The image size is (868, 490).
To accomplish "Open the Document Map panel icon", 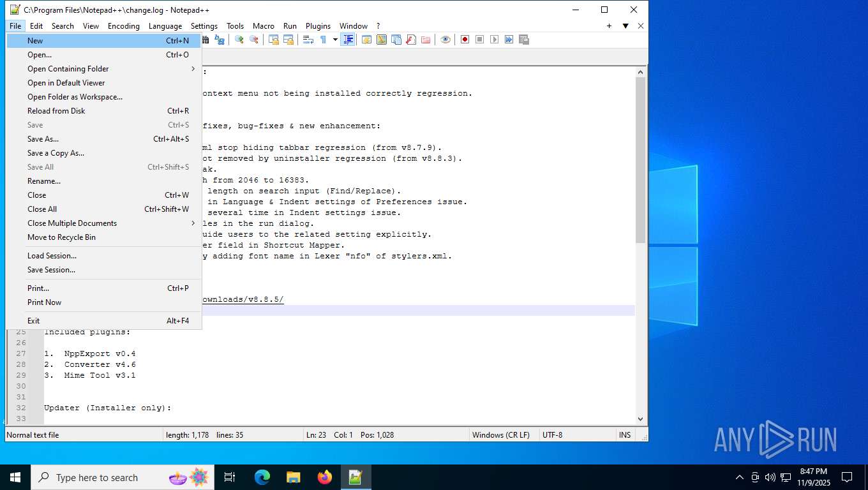I will pos(382,40).
